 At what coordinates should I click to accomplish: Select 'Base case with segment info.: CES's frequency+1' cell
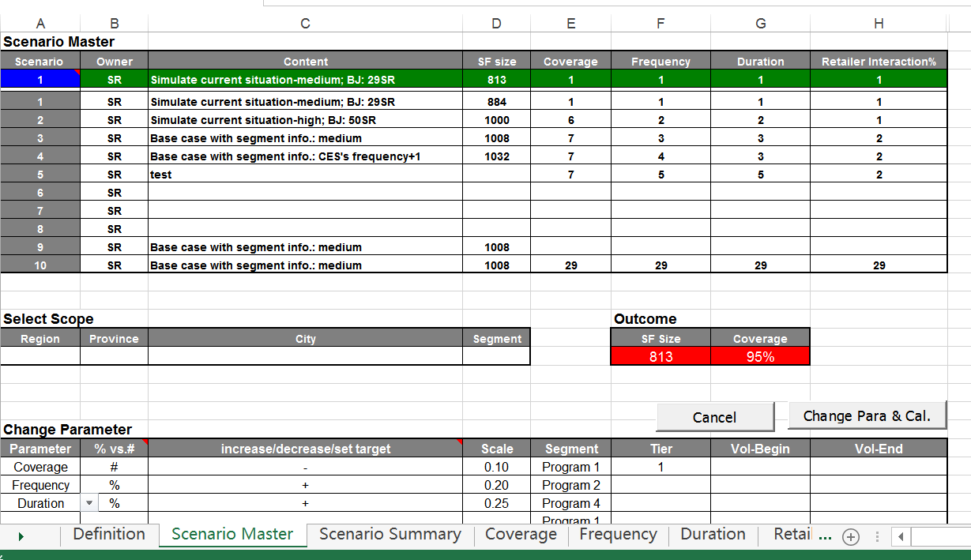(x=305, y=156)
